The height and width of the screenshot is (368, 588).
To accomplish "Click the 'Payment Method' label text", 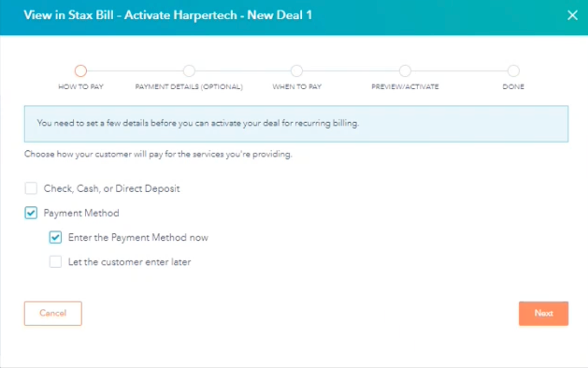I will coord(82,213).
